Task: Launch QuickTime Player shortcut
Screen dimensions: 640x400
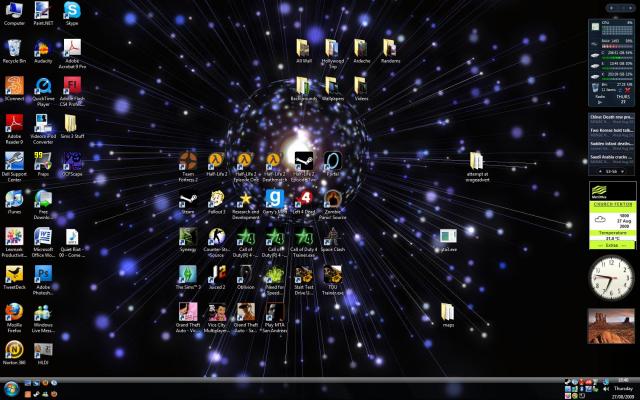Action: (43, 91)
